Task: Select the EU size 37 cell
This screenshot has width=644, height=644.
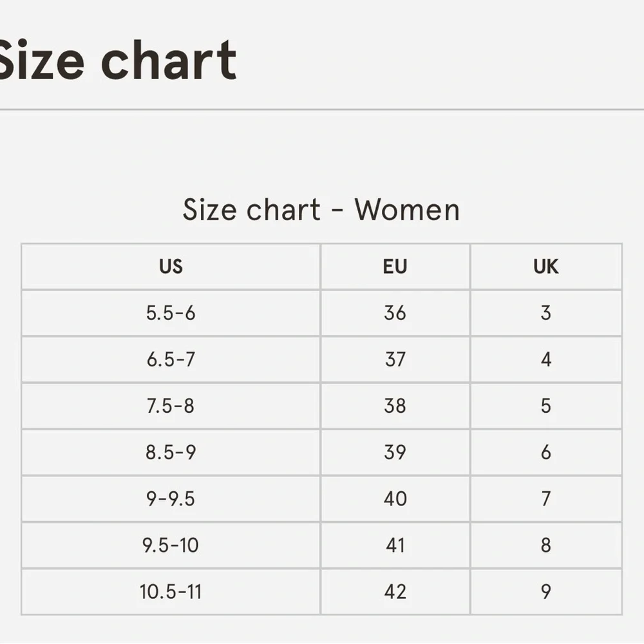Action: click(x=395, y=359)
